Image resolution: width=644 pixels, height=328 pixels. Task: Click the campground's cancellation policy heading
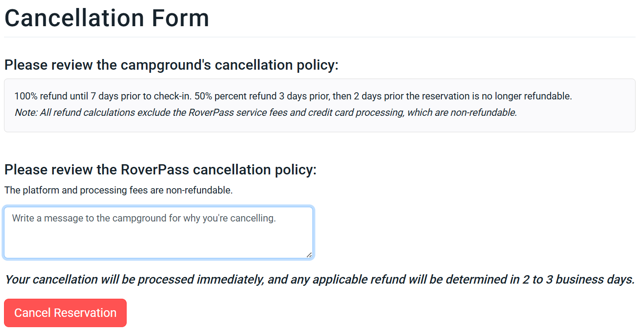click(171, 65)
